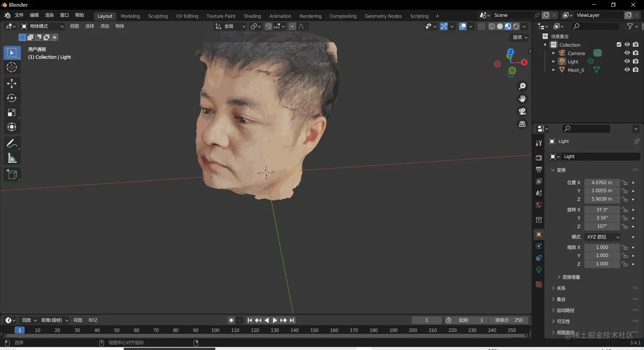Open the 选项 options dropdown

coord(520,37)
